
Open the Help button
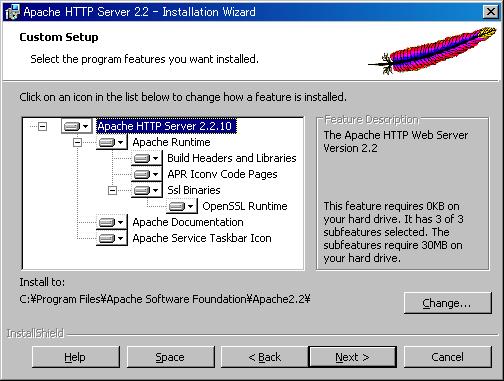(76, 357)
